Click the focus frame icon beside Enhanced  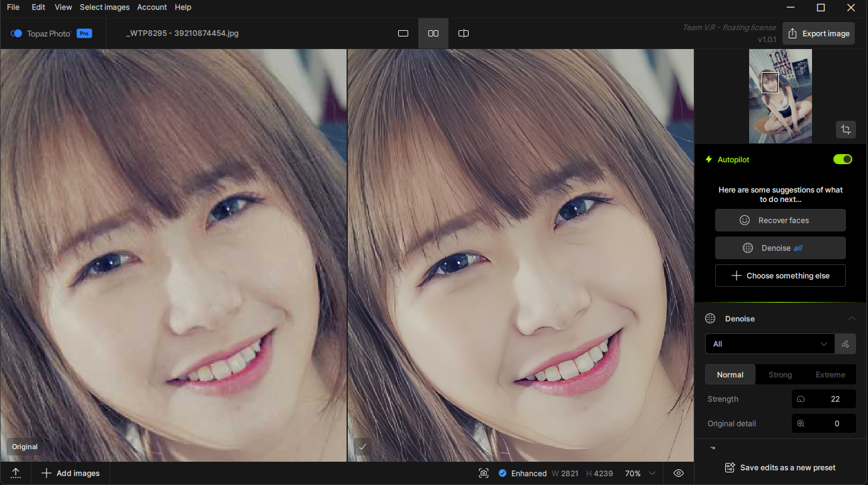tap(483, 473)
